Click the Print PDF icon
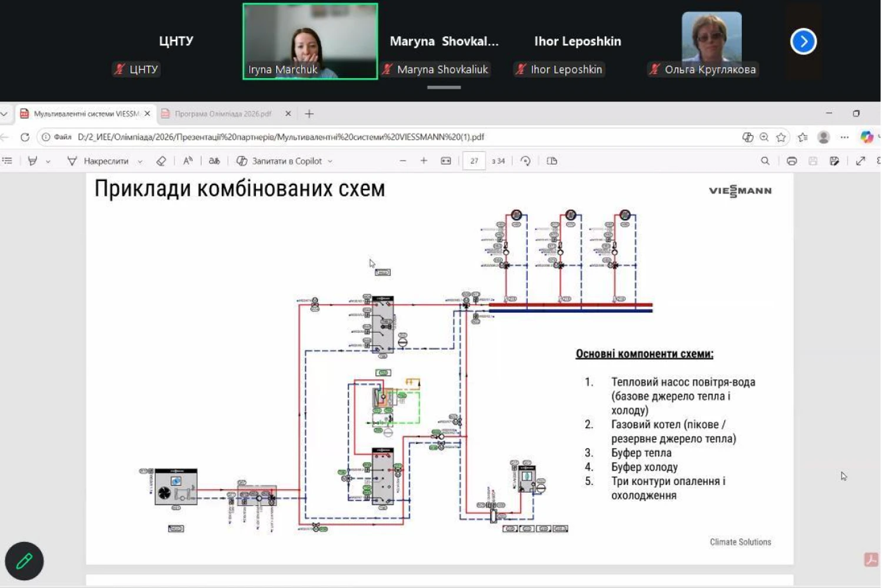This screenshot has height=588, width=882. tap(791, 161)
